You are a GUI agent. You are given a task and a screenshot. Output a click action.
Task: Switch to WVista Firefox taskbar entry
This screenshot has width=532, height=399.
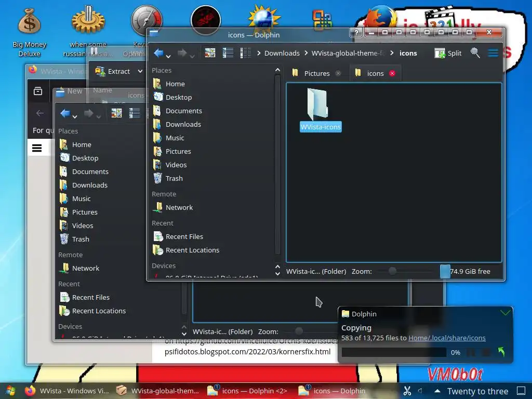67,391
